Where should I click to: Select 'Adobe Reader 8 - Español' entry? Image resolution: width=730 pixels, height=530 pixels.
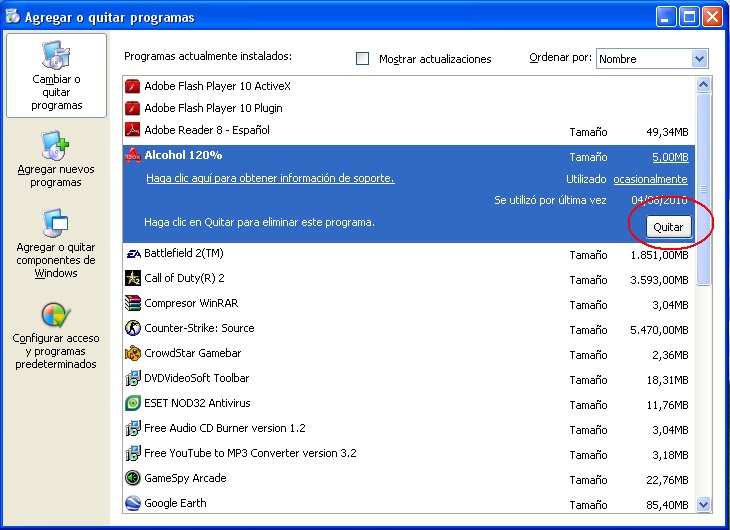pyautogui.click(x=409, y=130)
